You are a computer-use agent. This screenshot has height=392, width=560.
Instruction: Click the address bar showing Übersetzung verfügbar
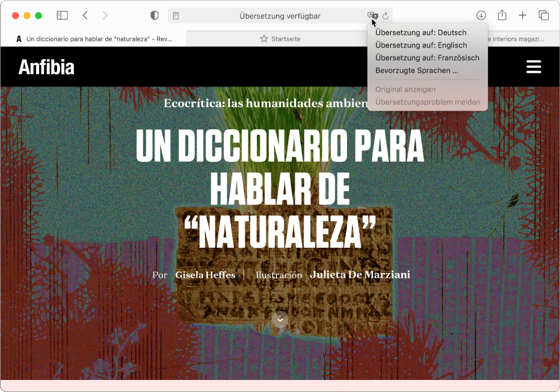click(280, 16)
